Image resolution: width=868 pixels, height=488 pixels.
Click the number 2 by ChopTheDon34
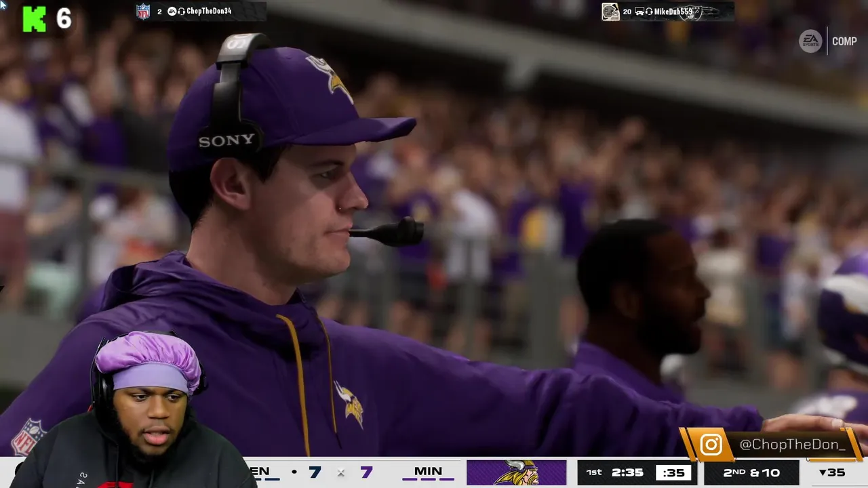point(159,12)
